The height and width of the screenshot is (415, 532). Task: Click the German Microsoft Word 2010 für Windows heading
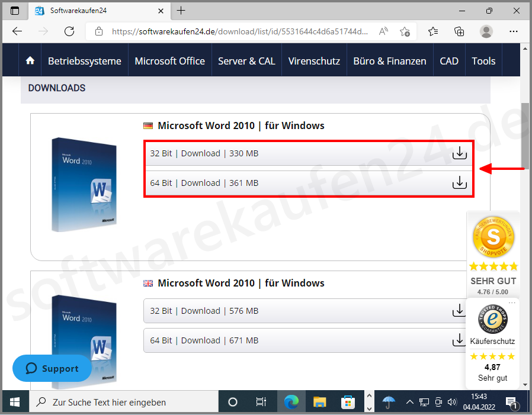click(241, 126)
